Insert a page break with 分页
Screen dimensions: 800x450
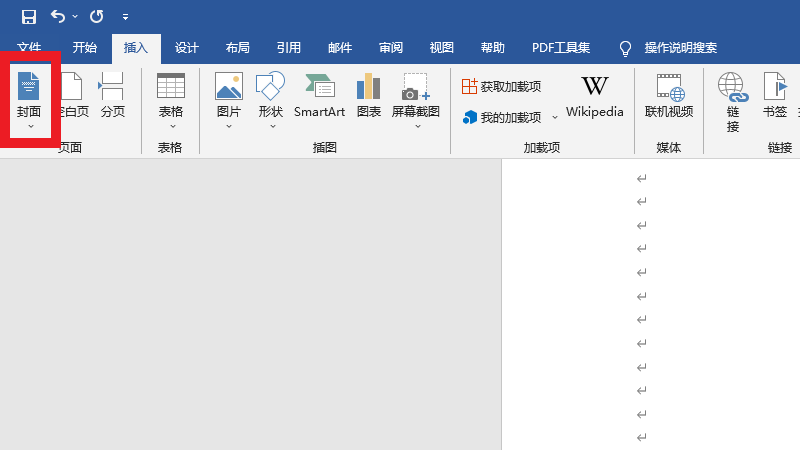(x=113, y=97)
